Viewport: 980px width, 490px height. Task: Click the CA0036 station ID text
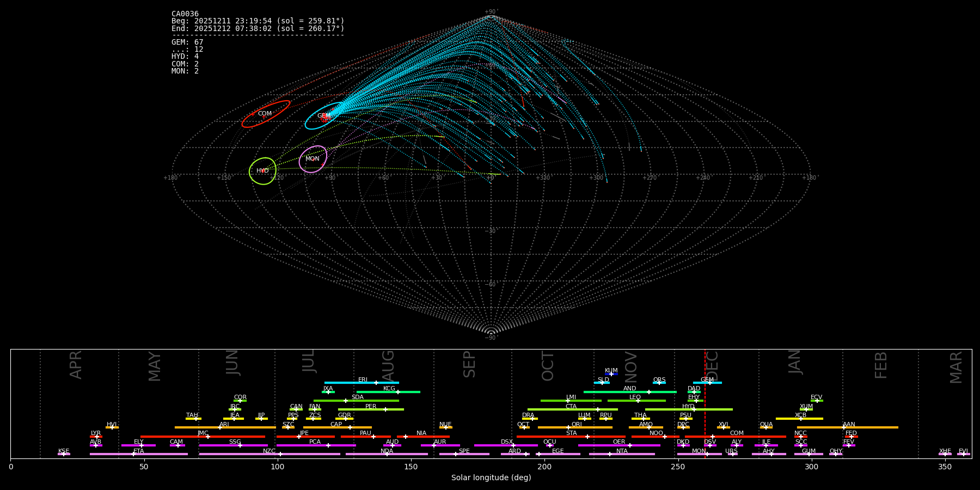(x=185, y=14)
